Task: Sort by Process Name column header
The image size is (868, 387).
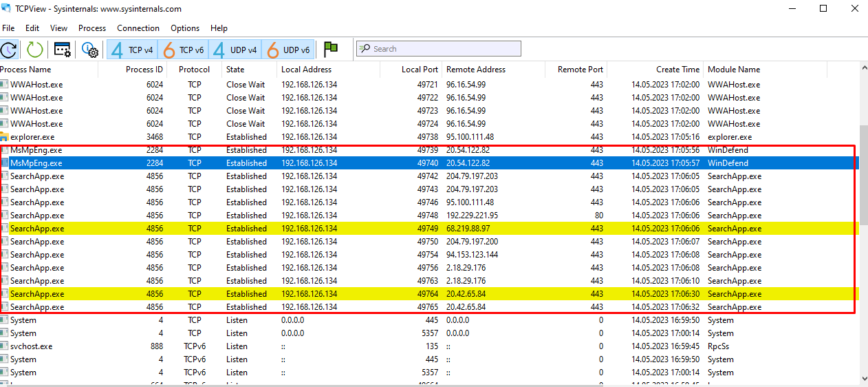Action: (49, 70)
